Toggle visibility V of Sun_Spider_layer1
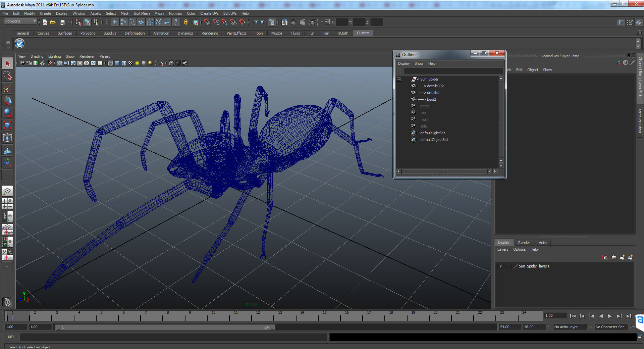Screen dimensions: 644x349 (x=501, y=266)
